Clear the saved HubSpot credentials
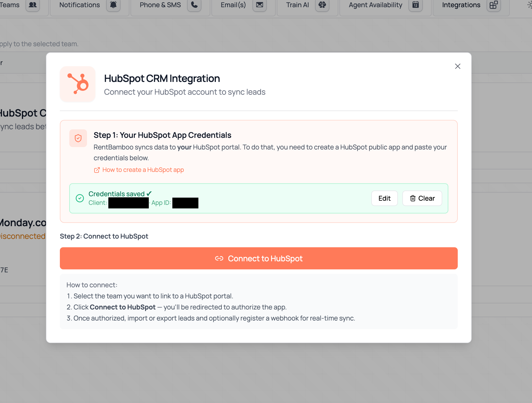The image size is (532, 403). [x=422, y=198]
